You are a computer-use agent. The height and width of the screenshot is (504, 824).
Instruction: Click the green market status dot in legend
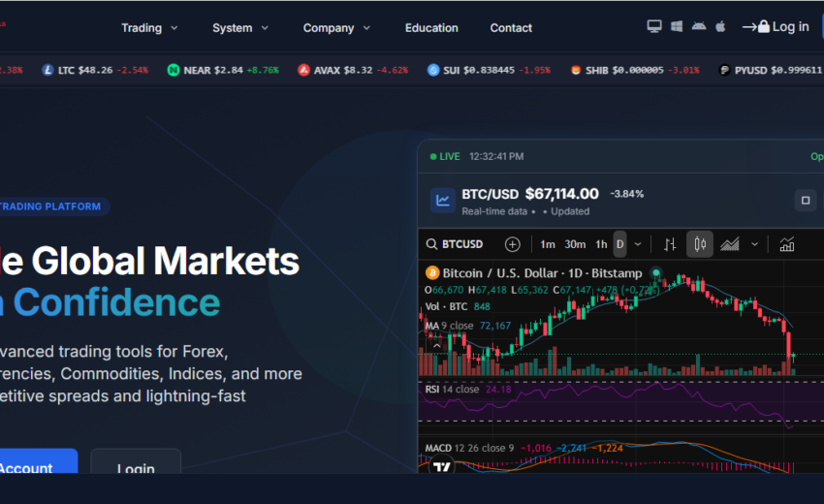click(x=656, y=272)
